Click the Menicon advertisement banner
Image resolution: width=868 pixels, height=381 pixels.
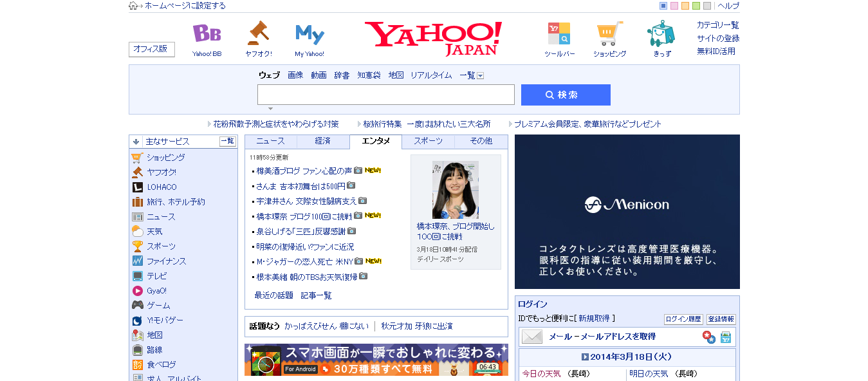click(x=627, y=212)
